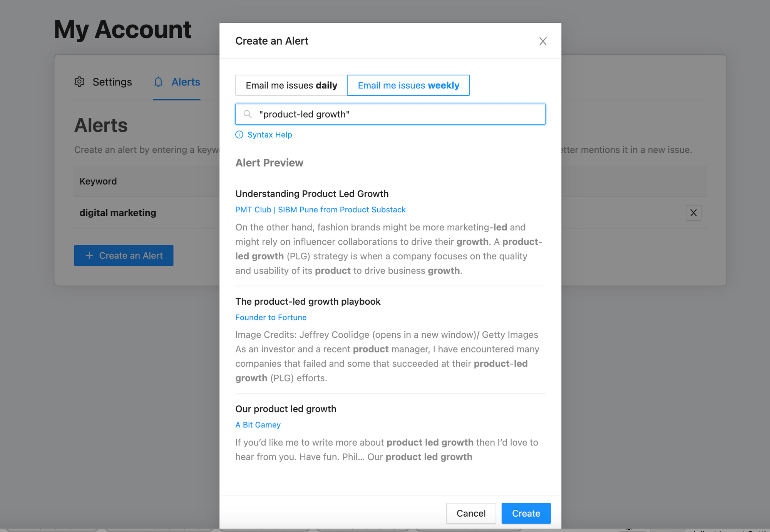This screenshot has height=532, width=770.
Task: Switch to the Settings tab
Action: 112,82
